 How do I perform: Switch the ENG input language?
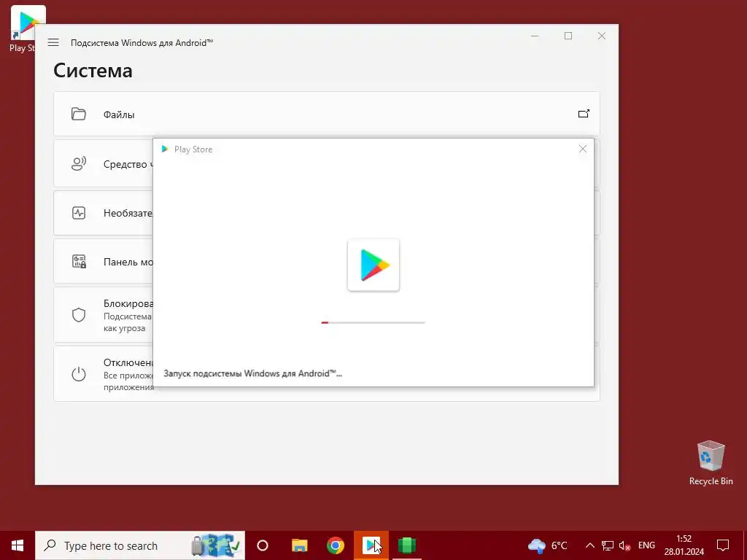coord(646,545)
